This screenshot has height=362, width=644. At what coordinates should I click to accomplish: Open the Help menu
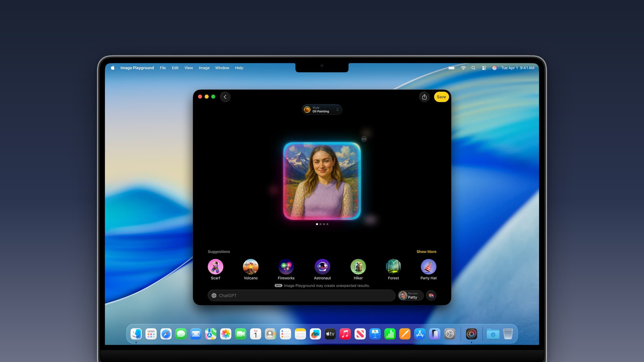(x=239, y=68)
